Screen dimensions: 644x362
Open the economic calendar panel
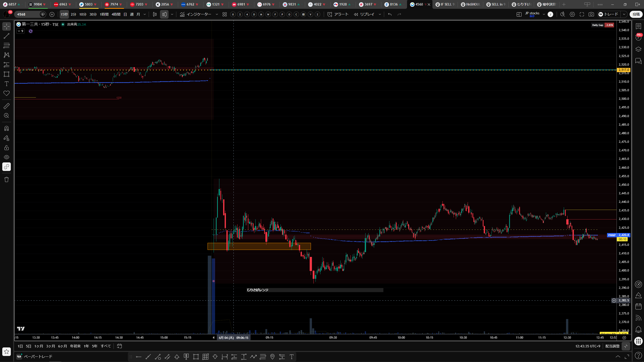[x=638, y=306]
